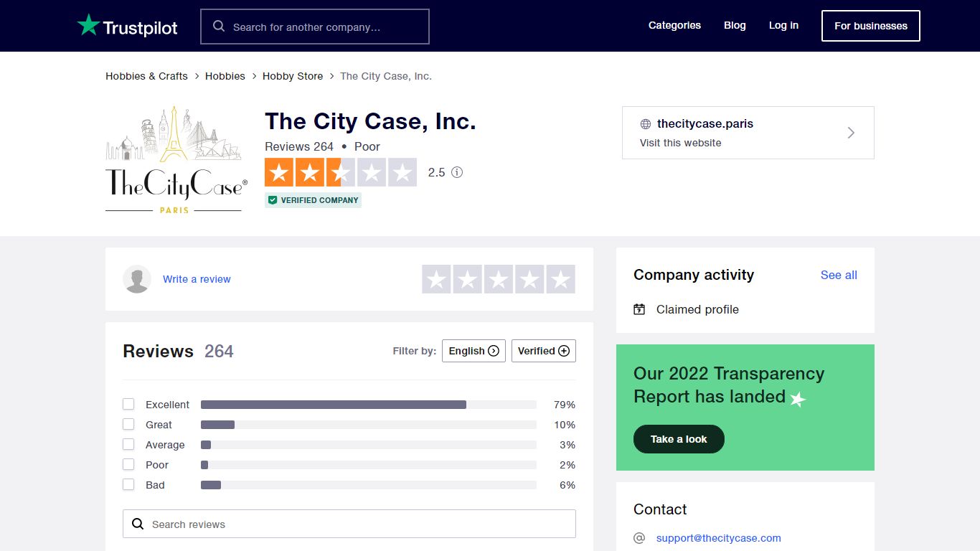This screenshot has height=551, width=980.
Task: Click the info icon next to 2.5 rating
Action: pos(457,172)
